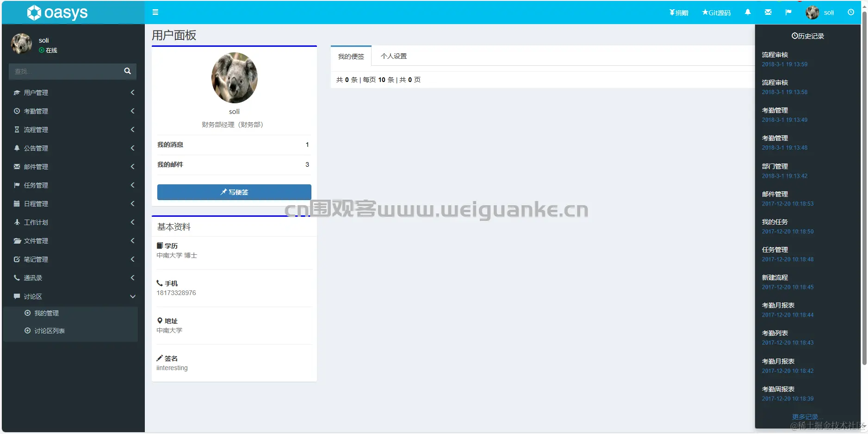This screenshot has height=434, width=868.
Task: Click the 笔记管理 edit icon
Action: [x=17, y=259]
